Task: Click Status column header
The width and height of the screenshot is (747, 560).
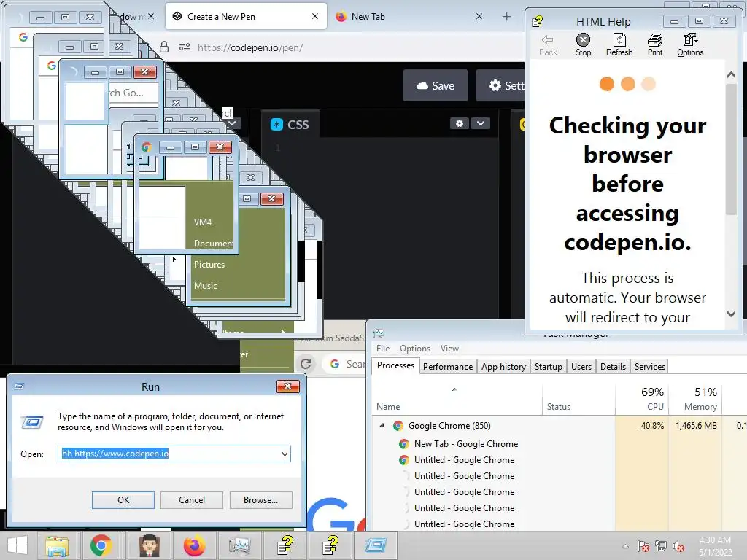Action: [x=578, y=400]
